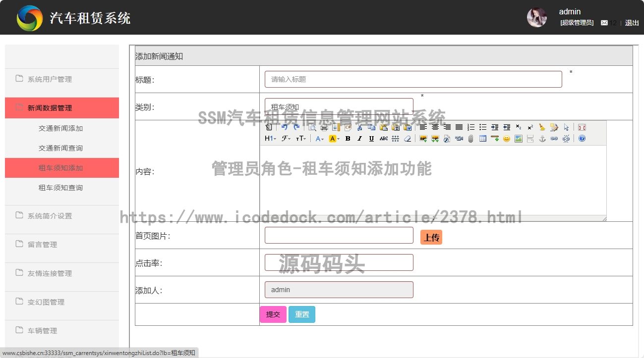Insert hyperlink in editor
This screenshot has height=358, width=644.
tap(554, 139)
